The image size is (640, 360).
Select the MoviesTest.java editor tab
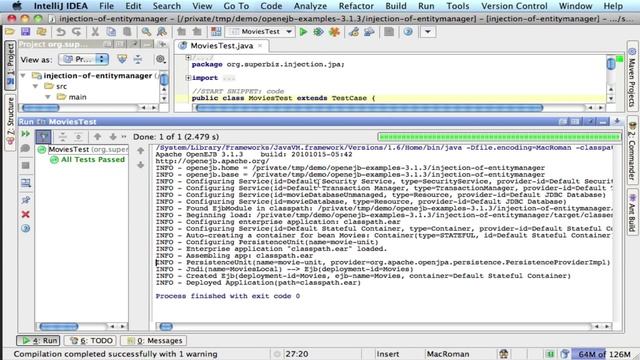[x=222, y=46]
